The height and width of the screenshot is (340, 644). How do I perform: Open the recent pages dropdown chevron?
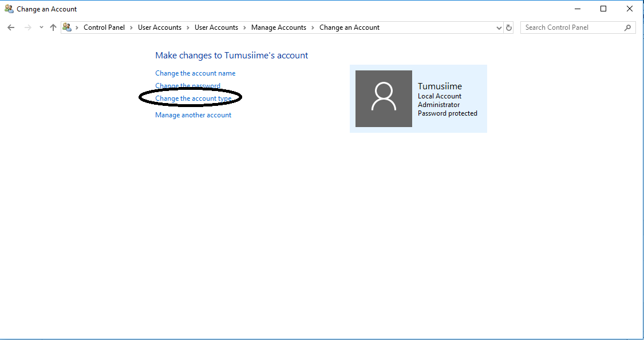coord(40,27)
